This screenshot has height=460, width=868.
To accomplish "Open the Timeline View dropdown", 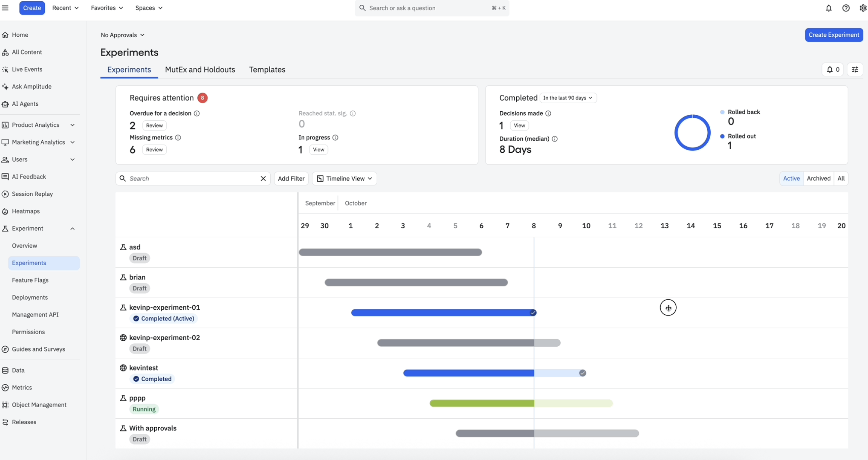I will coord(344,179).
